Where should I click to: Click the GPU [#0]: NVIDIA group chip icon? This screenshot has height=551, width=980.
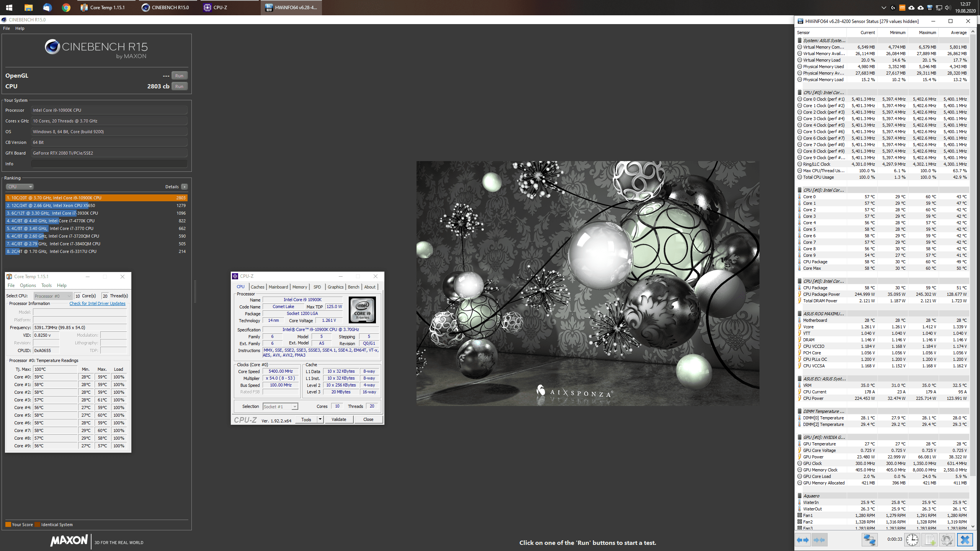(800, 437)
